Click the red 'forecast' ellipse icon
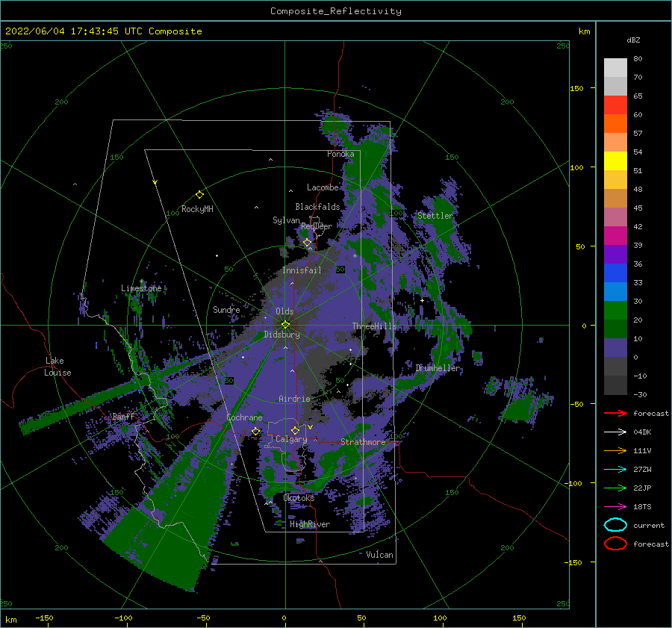672x628 pixels. pos(615,544)
